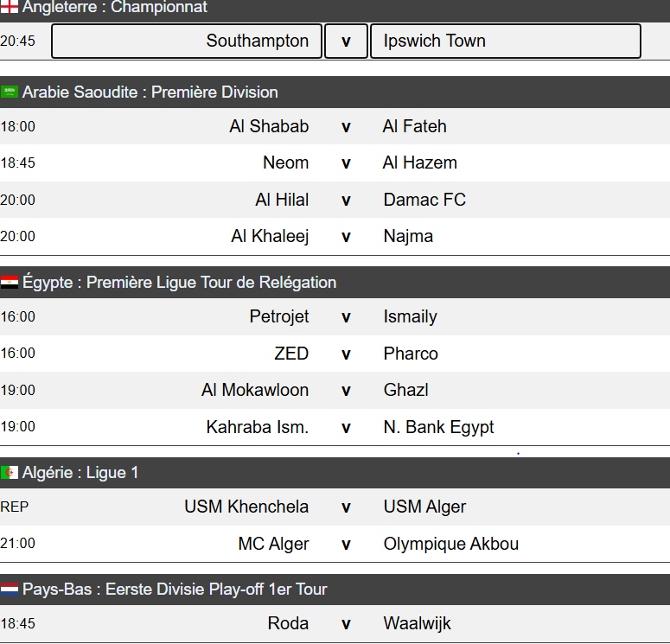Open the Neom v Al Hazem match

(x=346, y=163)
